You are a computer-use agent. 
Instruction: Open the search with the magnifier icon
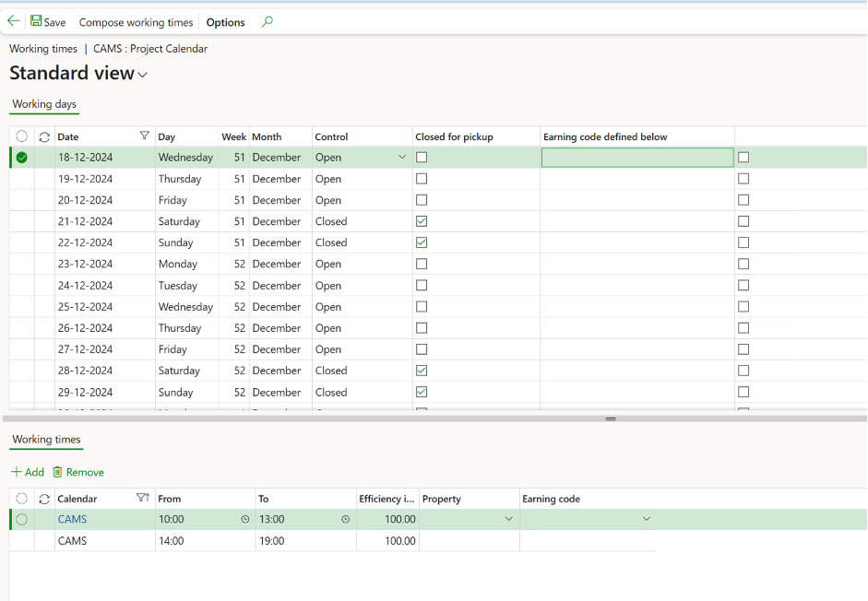pos(266,21)
